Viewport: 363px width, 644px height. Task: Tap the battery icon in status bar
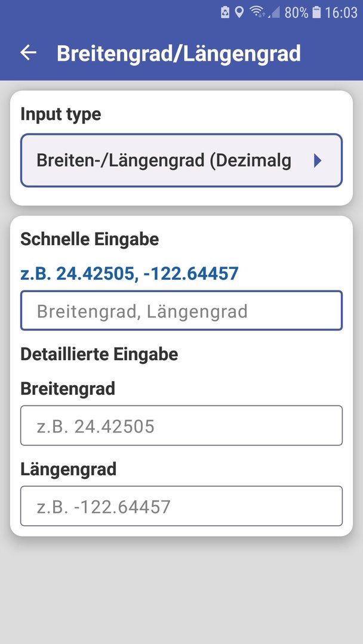pyautogui.click(x=316, y=13)
